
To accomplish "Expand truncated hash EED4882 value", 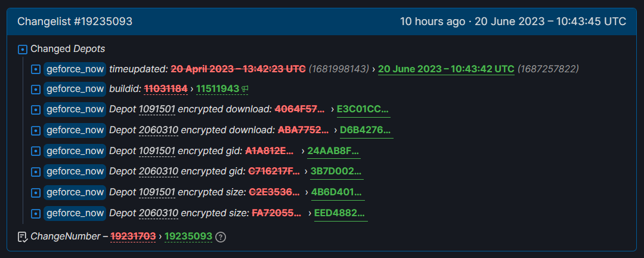I will (340, 213).
